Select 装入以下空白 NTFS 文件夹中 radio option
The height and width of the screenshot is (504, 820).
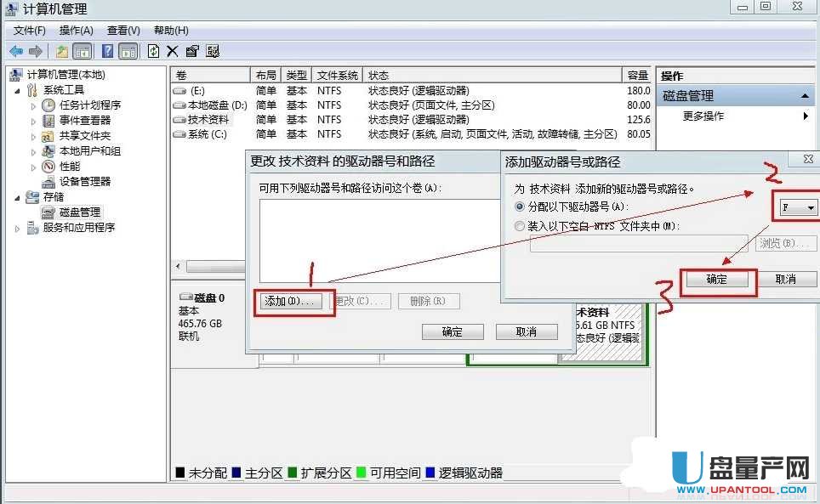(x=521, y=226)
